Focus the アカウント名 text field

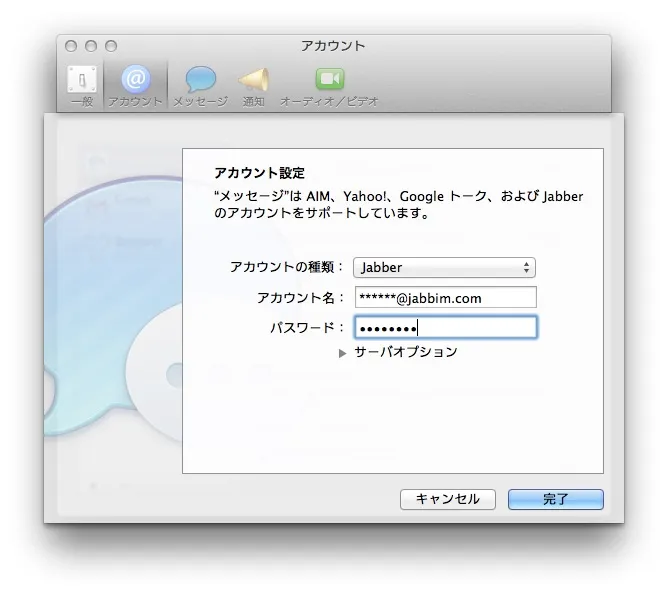(x=445, y=297)
